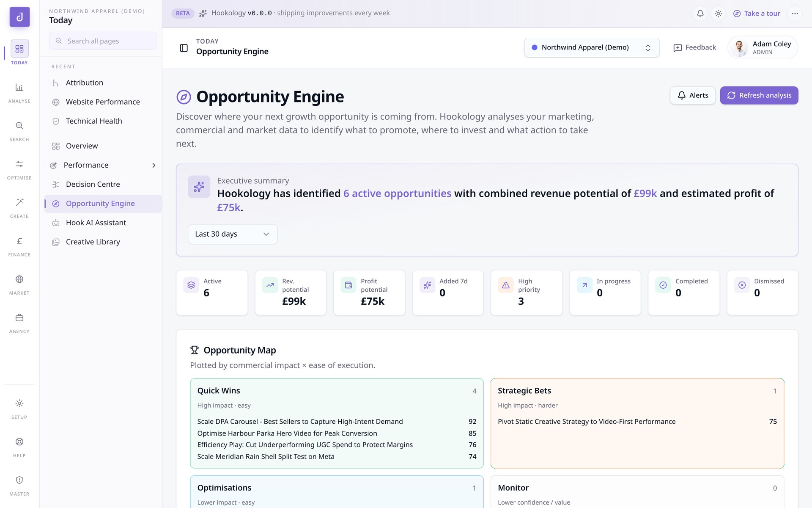Open the Last 30 days dropdown

tap(233, 234)
